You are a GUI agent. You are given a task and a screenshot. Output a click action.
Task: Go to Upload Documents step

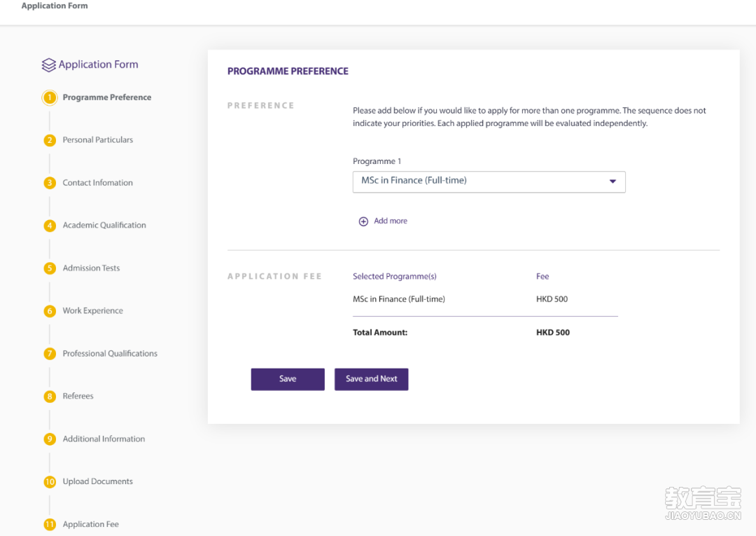coord(98,481)
